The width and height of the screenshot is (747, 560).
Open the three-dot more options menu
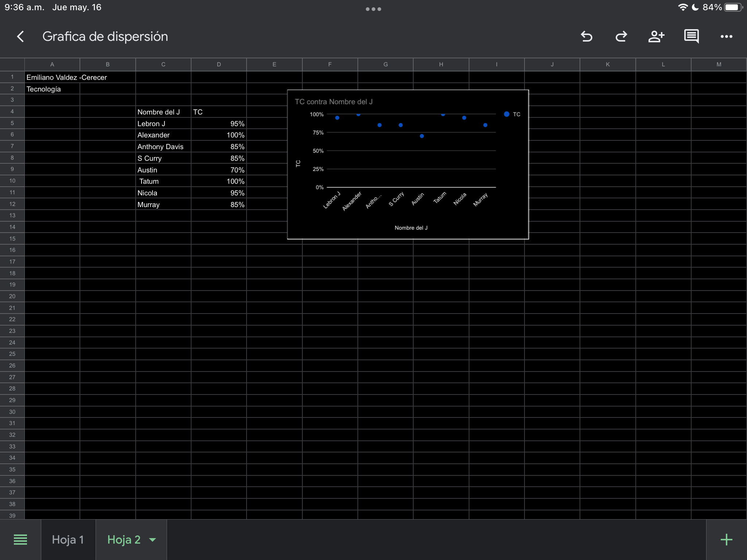pyautogui.click(x=726, y=36)
